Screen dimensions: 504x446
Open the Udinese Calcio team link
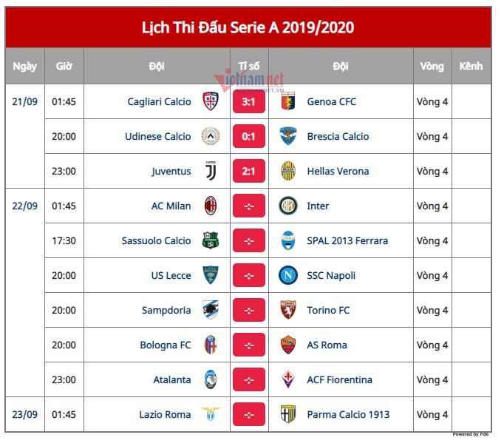click(x=158, y=136)
